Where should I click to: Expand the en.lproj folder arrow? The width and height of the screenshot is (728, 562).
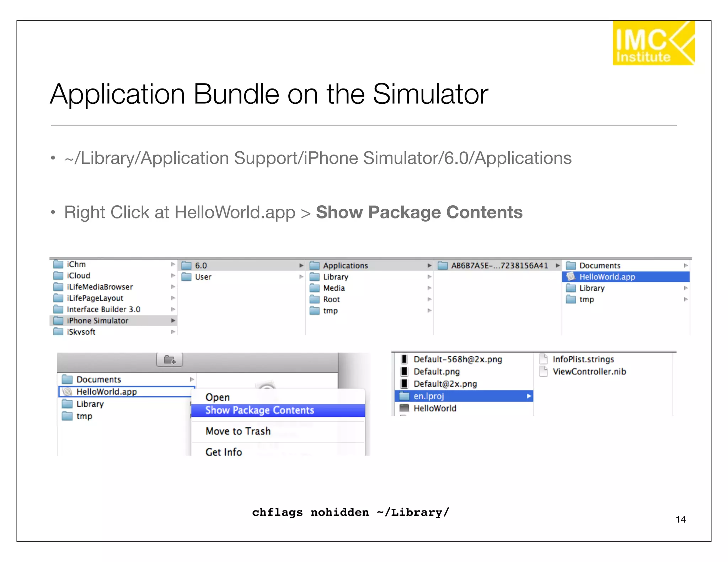(529, 396)
